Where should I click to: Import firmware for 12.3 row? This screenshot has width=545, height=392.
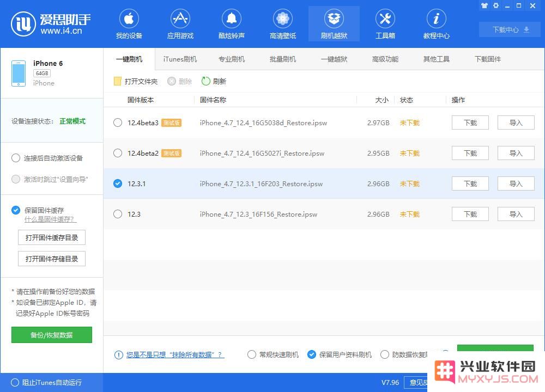(x=516, y=214)
